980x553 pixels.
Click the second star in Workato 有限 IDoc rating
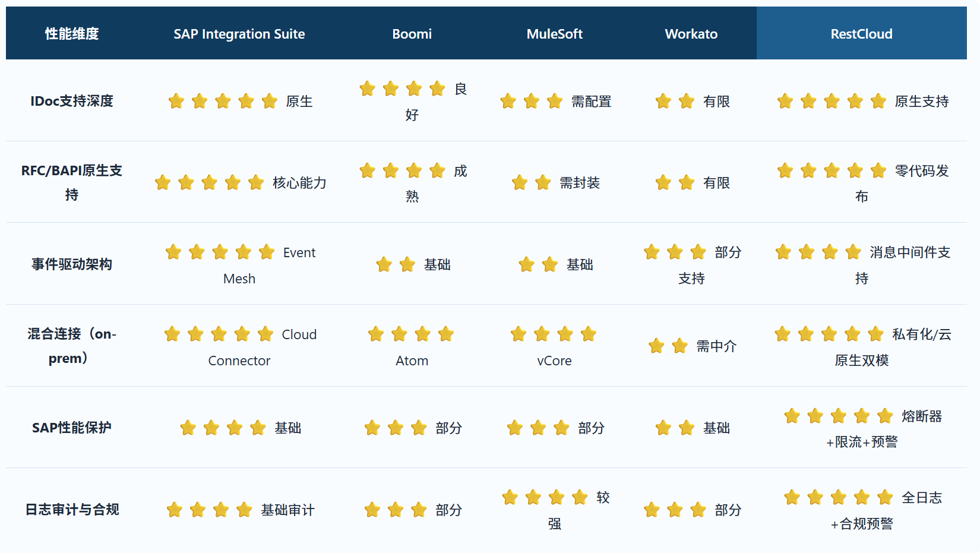[687, 101]
